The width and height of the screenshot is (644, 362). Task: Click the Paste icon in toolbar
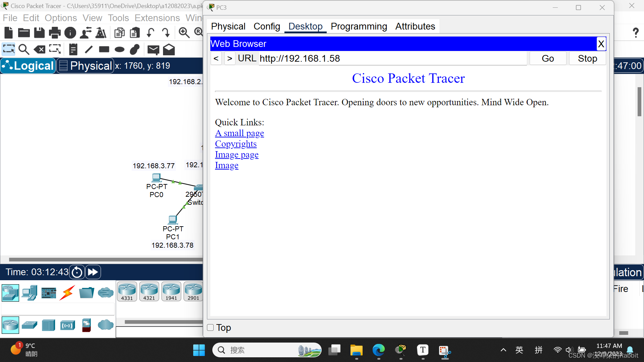tap(135, 33)
